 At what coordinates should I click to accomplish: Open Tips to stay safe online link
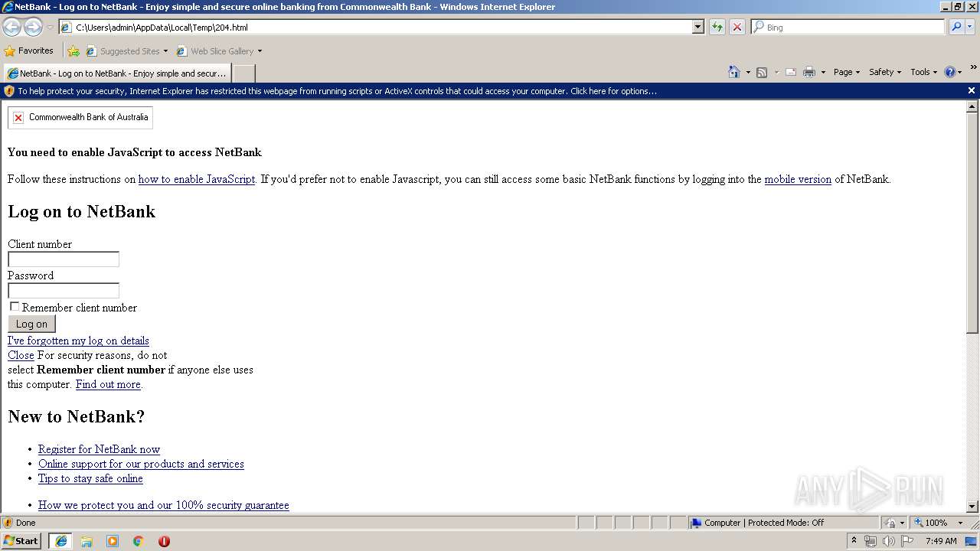point(90,478)
